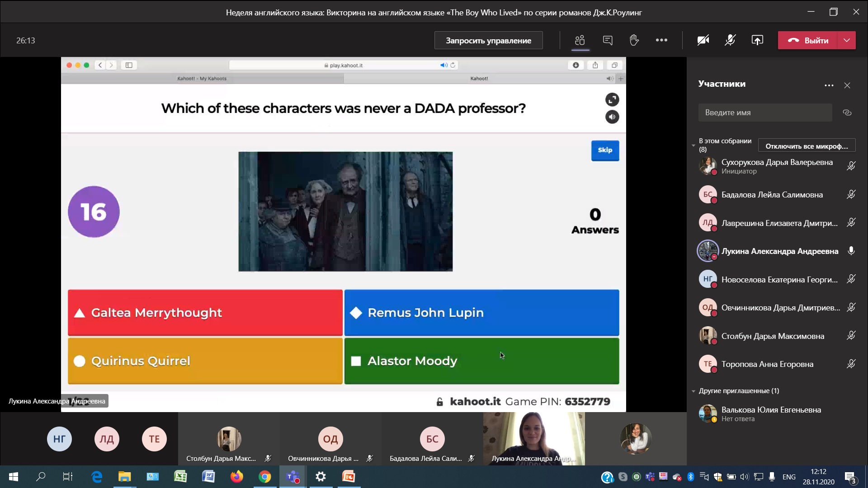
Task: Switch to Kahoot! - My Kahoots browser tab
Action: tap(202, 79)
